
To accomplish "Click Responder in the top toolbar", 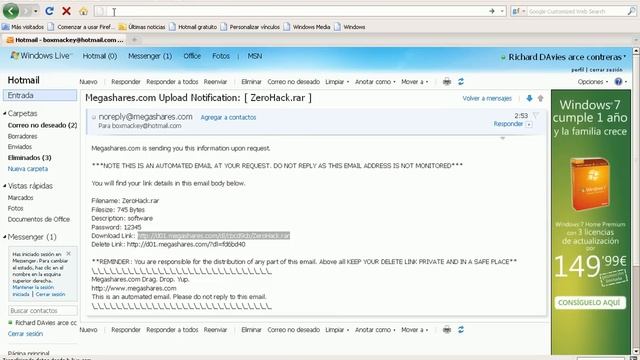I will coord(126,82).
